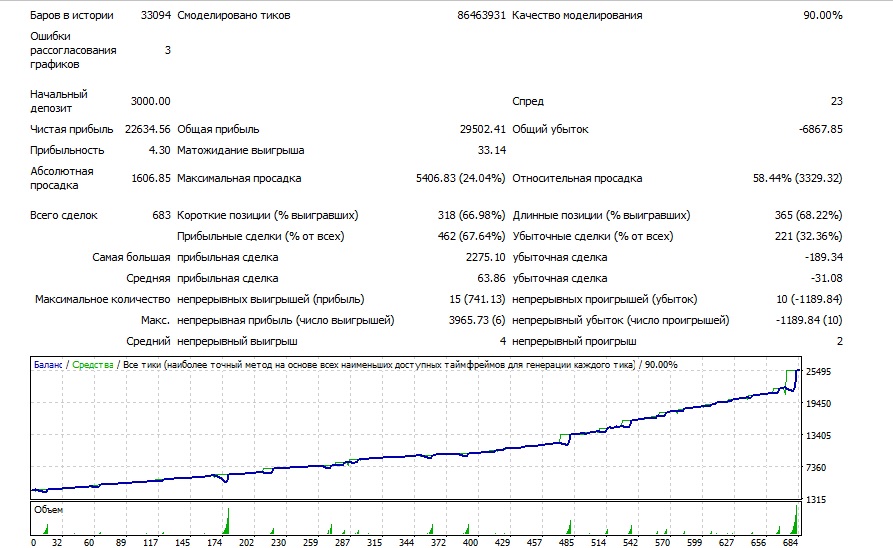The height and width of the screenshot is (548, 893).
Task: Click largest loss trade value -189.34
Action: [824, 257]
